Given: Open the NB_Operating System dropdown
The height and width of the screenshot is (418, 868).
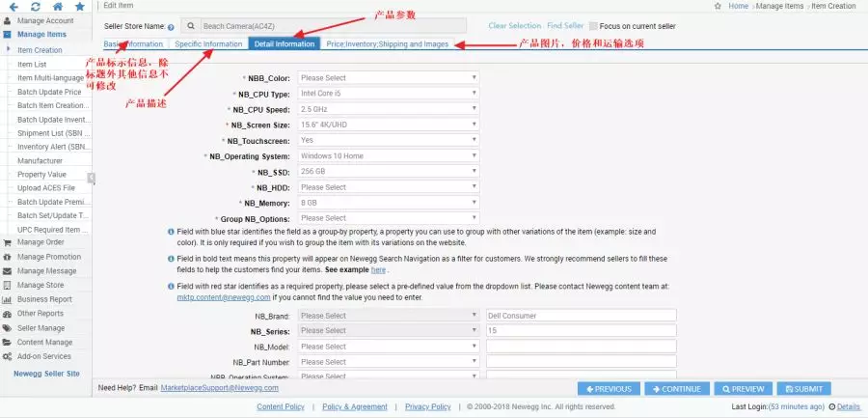Looking at the screenshot, I should (388, 155).
